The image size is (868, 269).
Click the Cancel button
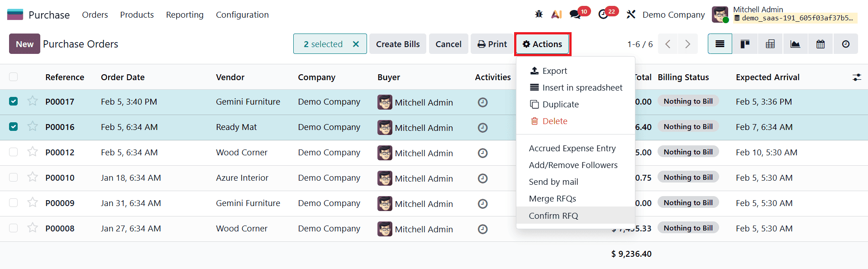tap(448, 44)
